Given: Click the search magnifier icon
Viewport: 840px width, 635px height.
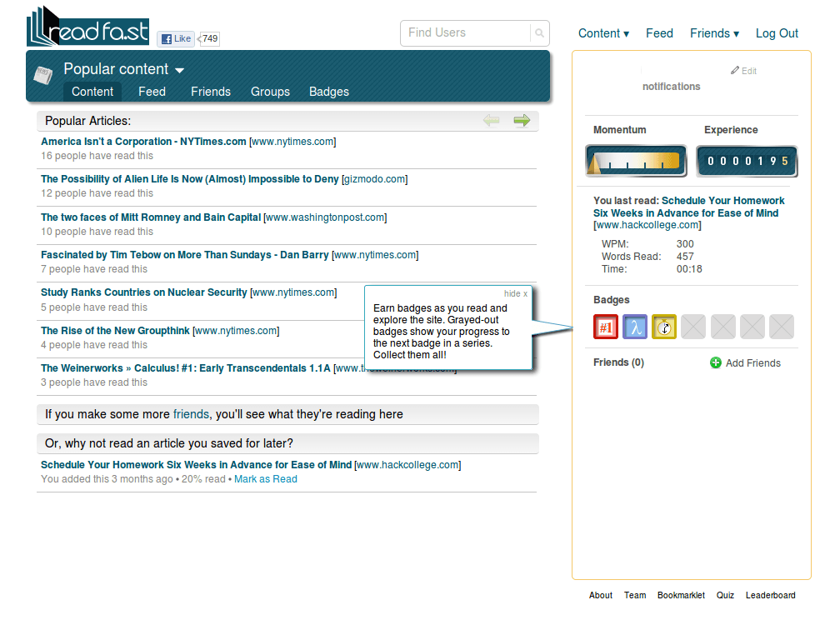Looking at the screenshot, I should point(539,33).
